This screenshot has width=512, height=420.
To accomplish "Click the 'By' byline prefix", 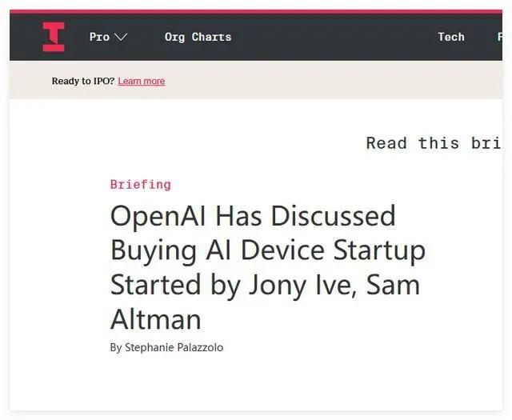I will tap(116, 347).
